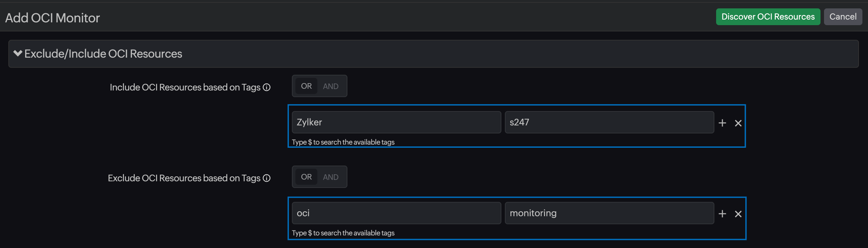Remove the Zylker include tag row
This screenshot has width=868, height=248.
pos(738,123)
